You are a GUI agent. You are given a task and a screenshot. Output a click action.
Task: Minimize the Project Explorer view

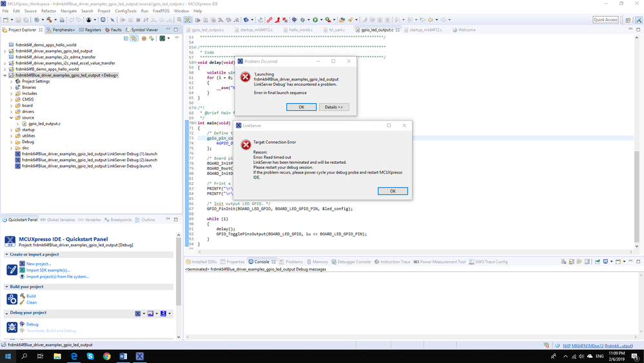coord(168,30)
